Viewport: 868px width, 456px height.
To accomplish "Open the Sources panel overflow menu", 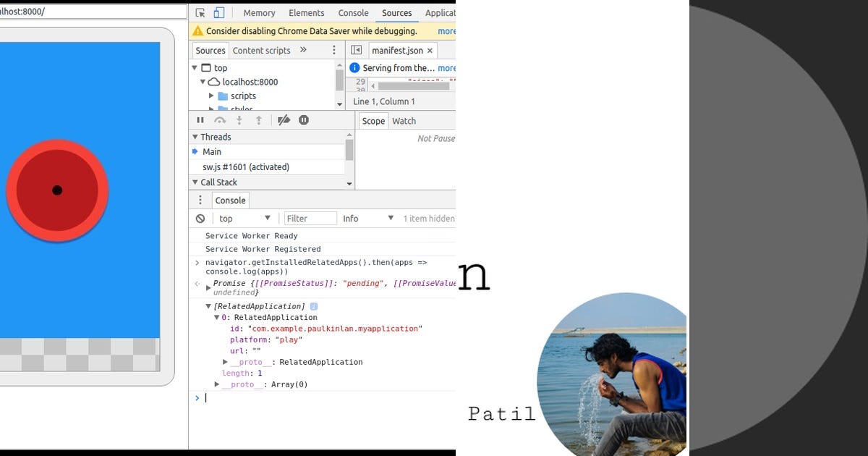I will (x=333, y=50).
